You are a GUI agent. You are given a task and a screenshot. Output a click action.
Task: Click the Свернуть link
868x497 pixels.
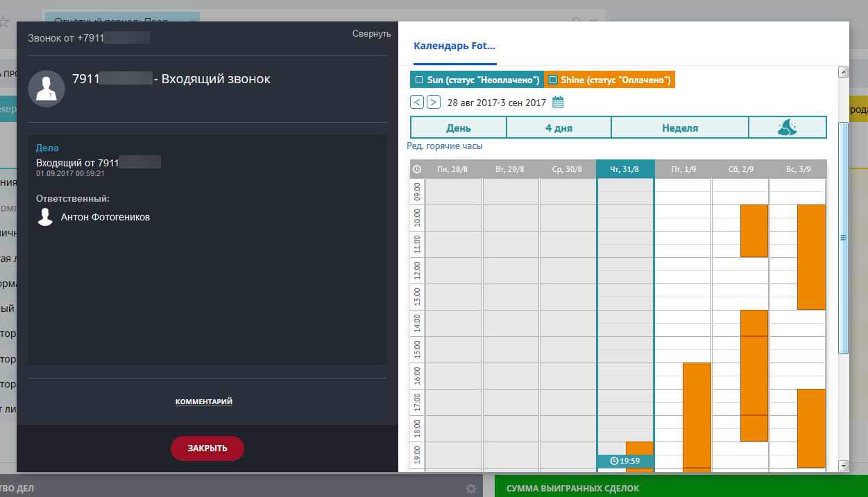[371, 34]
